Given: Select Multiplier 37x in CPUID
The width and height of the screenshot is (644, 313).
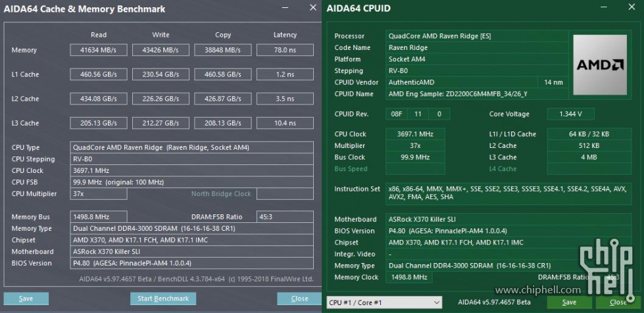Looking at the screenshot, I should pos(415,145).
